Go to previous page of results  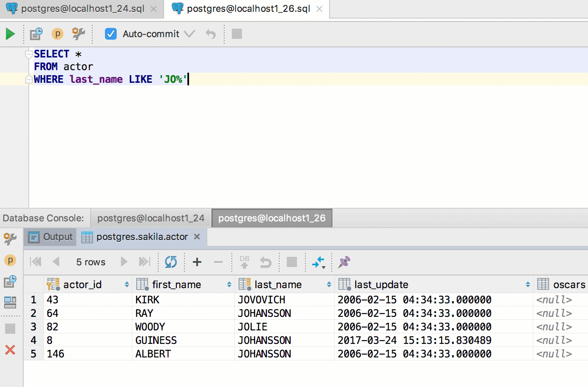click(56, 262)
